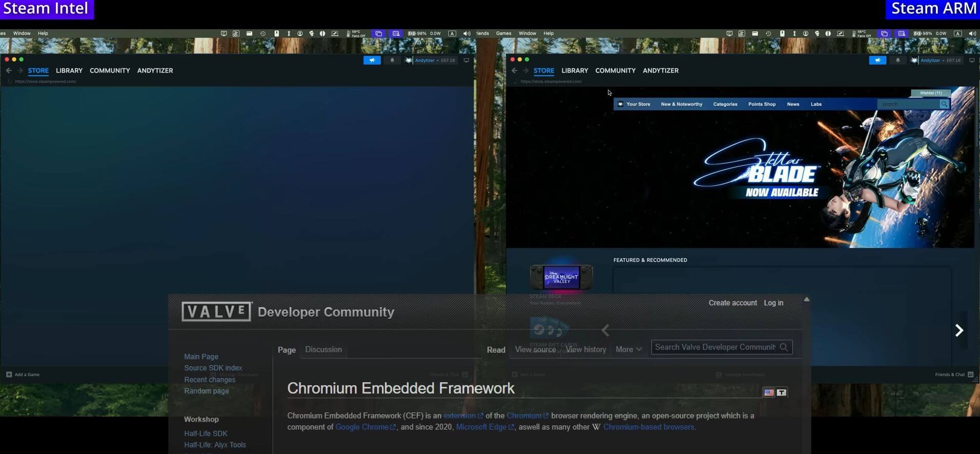Open the Categories store menu
This screenshot has width=980, height=454.
725,104
